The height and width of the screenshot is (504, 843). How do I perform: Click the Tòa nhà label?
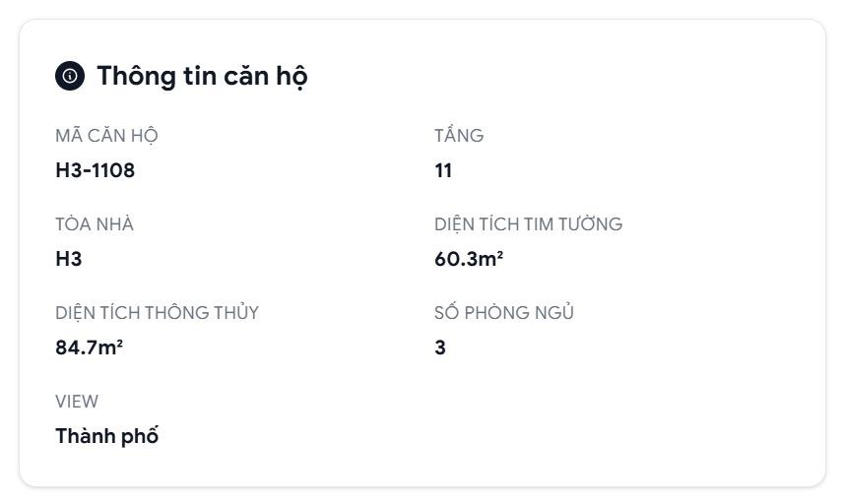[95, 224]
